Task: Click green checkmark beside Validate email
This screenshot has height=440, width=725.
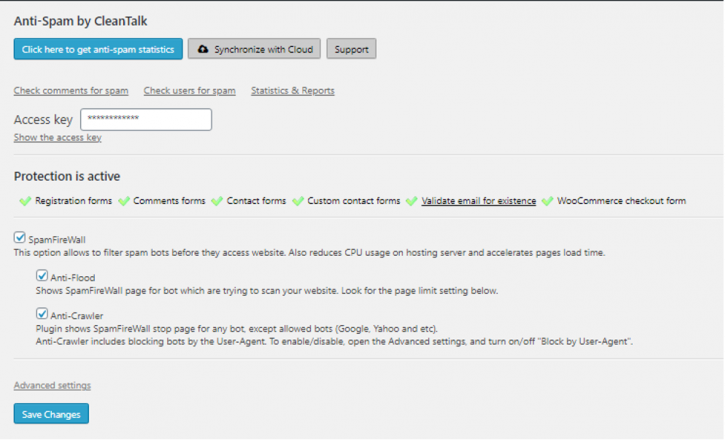Action: click(x=412, y=201)
